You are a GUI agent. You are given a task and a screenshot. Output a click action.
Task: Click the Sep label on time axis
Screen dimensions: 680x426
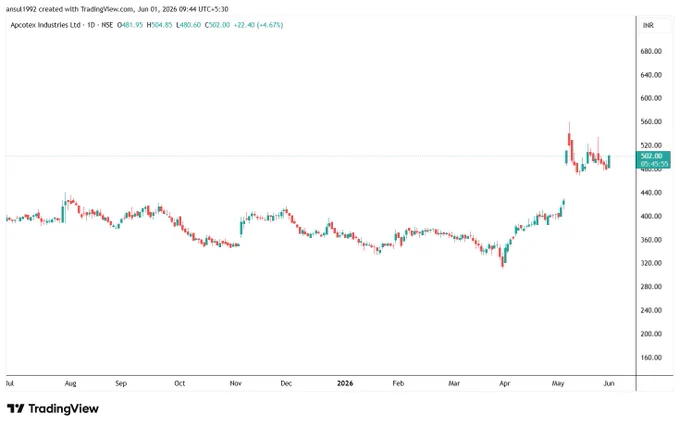coord(121,383)
